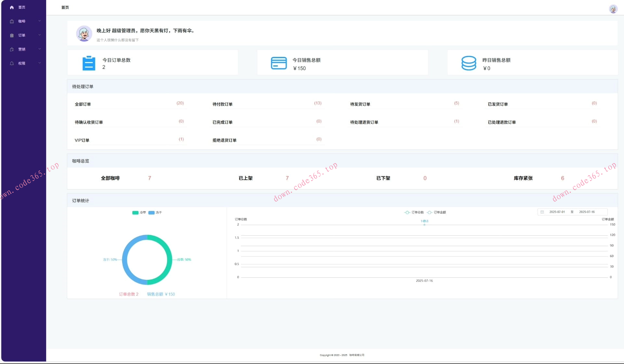Click the 咖啡 sidebar menu icon
Image resolution: width=624 pixels, height=364 pixels.
(12, 21)
